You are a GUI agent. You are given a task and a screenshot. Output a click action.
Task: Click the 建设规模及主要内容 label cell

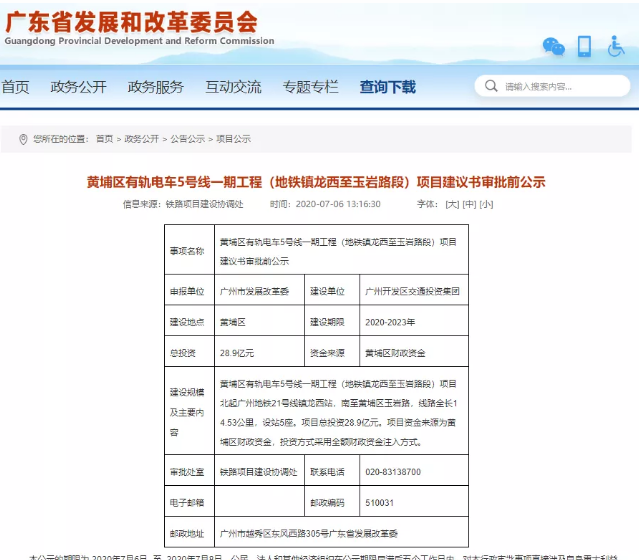coord(187,412)
